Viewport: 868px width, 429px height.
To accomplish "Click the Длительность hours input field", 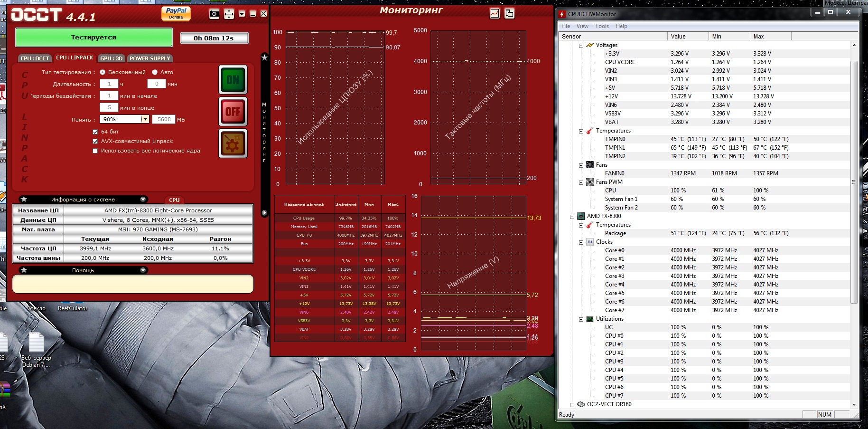I will pos(109,84).
